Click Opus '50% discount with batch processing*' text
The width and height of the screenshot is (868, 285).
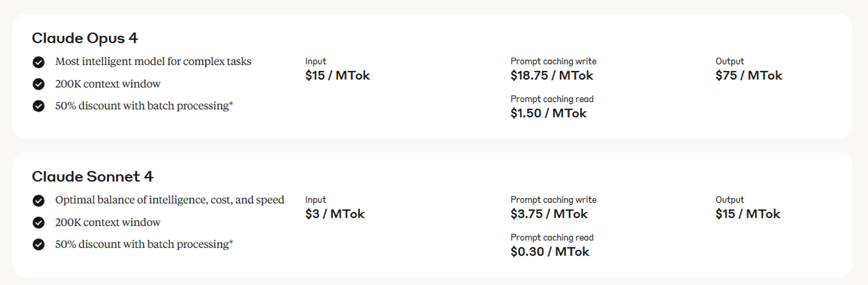tap(144, 106)
